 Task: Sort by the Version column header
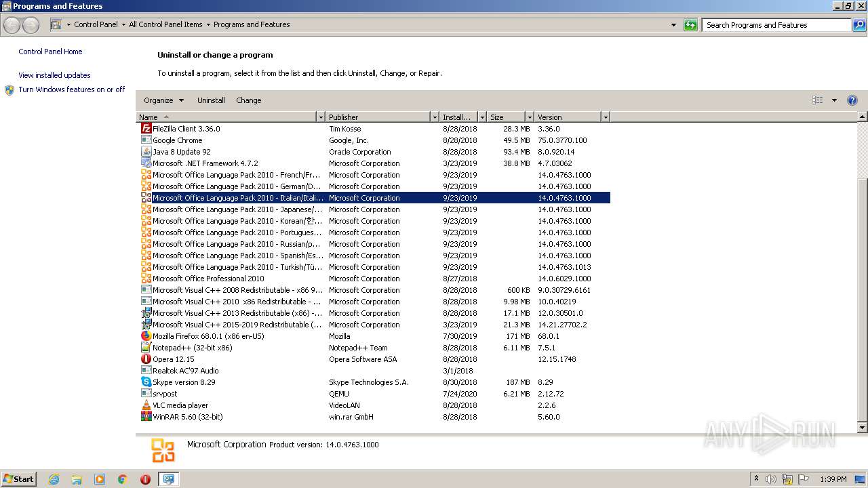(568, 117)
